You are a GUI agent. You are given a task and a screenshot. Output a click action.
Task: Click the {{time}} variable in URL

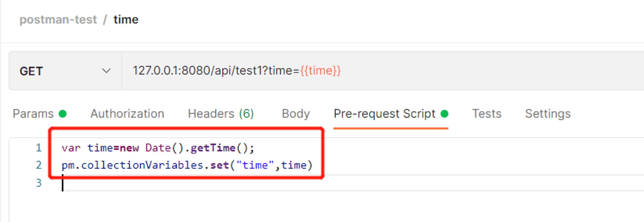coord(320,70)
